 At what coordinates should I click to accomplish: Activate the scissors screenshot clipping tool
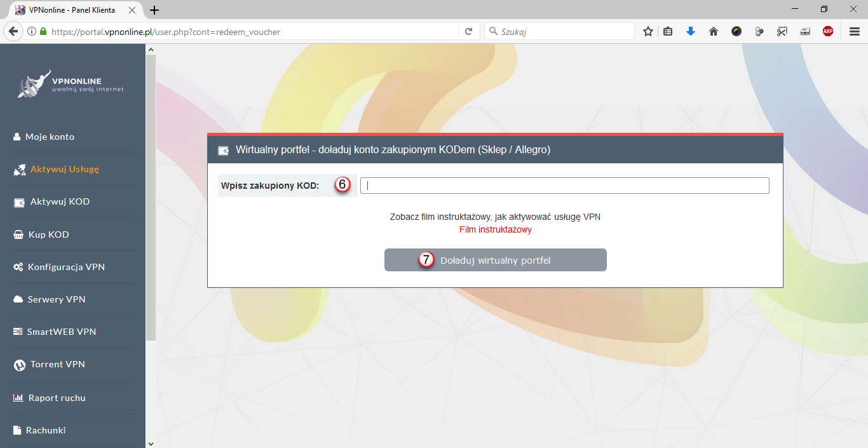click(782, 31)
